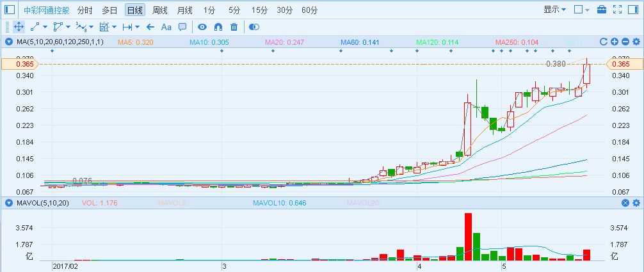
Task: Switch to 月线 monthly chart
Action: pyautogui.click(x=184, y=10)
